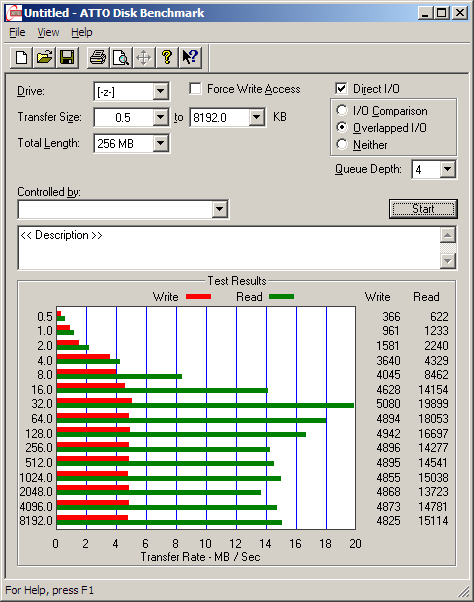Image resolution: width=474 pixels, height=602 pixels.
Task: Open About with yellow question mark icon
Action: [167, 58]
